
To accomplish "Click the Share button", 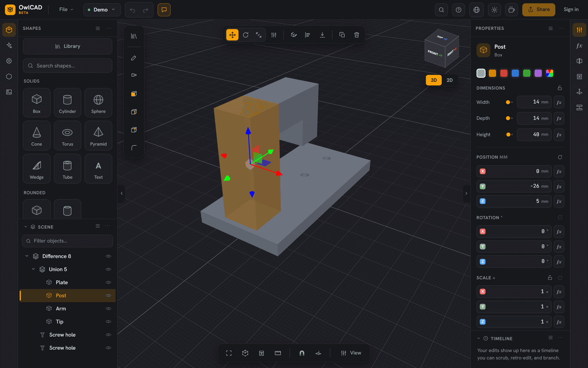I will pos(539,10).
